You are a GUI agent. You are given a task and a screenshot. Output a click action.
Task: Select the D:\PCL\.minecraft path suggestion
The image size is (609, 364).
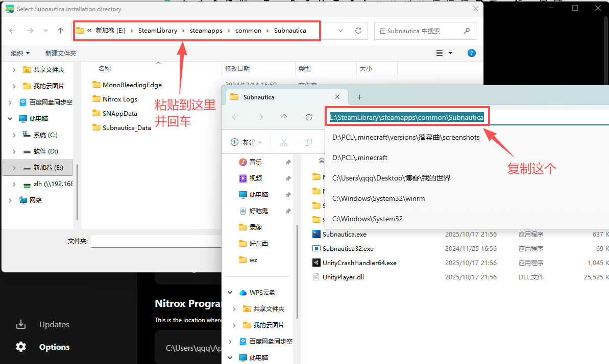[x=359, y=158]
